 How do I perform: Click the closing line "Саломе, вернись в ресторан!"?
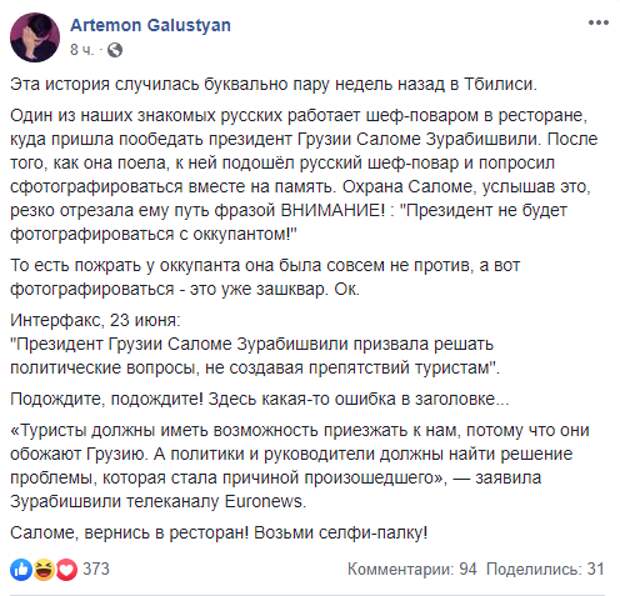[x=130, y=532]
